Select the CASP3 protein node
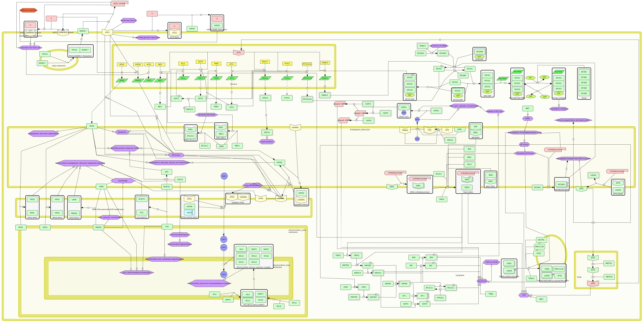The height and width of the screenshot is (322, 644). coord(368,104)
